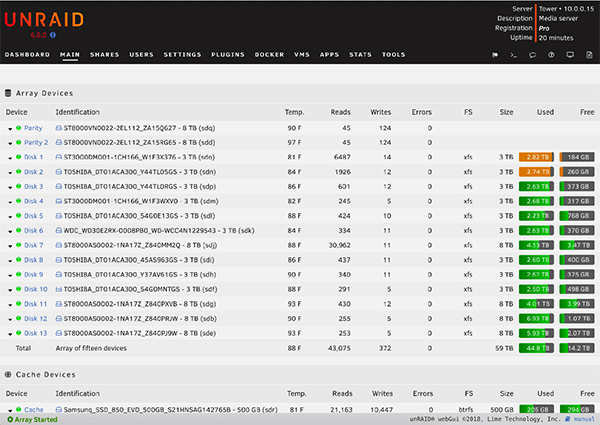
Task: Expand the Disk 10 row arrow
Action: (x=10, y=290)
